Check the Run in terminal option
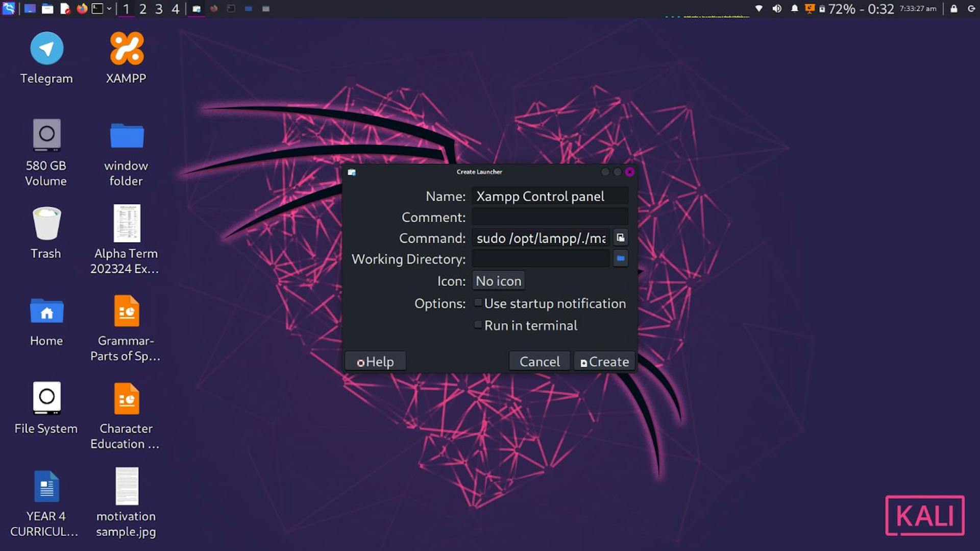Viewport: 980px width, 551px height. [x=478, y=324]
